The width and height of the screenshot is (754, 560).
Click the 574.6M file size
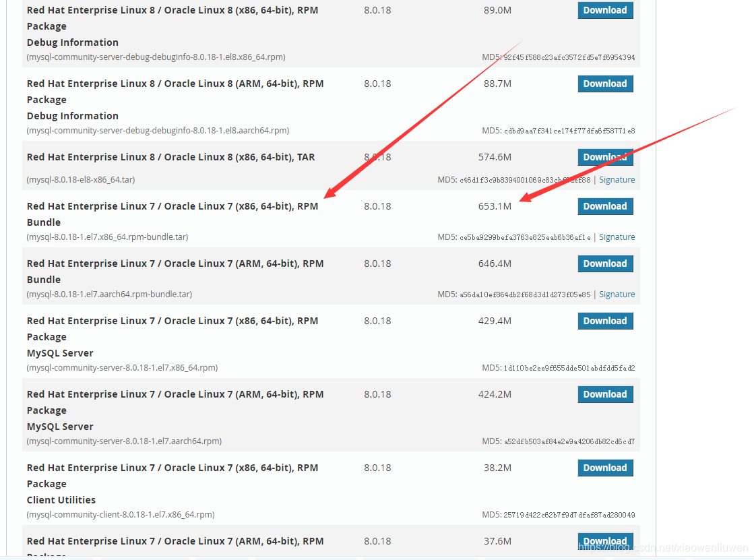click(495, 157)
